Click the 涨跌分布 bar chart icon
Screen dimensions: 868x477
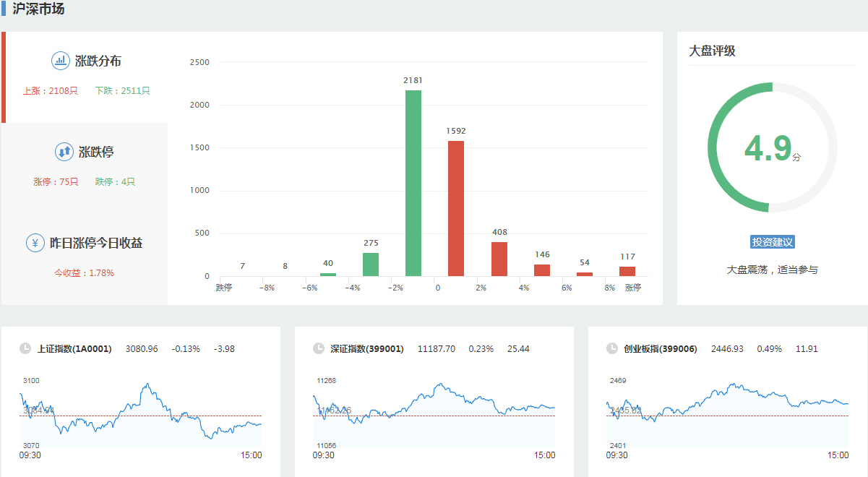[61, 61]
